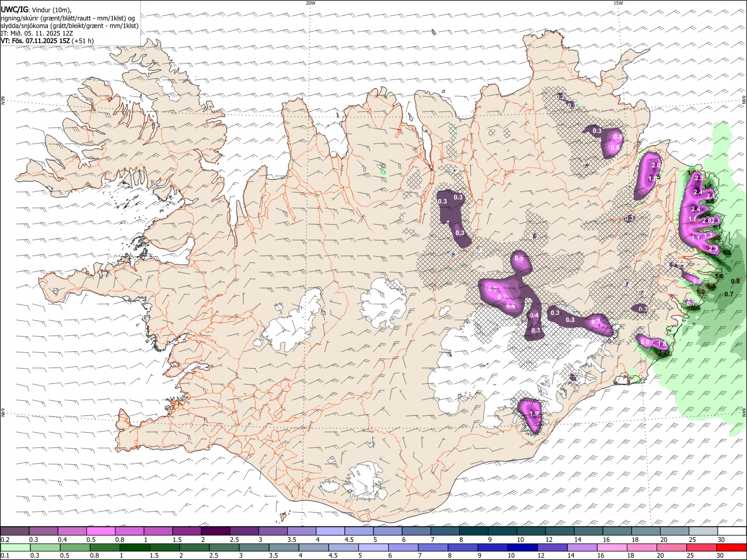This screenshot has width=747, height=560.
Task: Click the '2.0' precipitation value on the map
Action: point(656,166)
